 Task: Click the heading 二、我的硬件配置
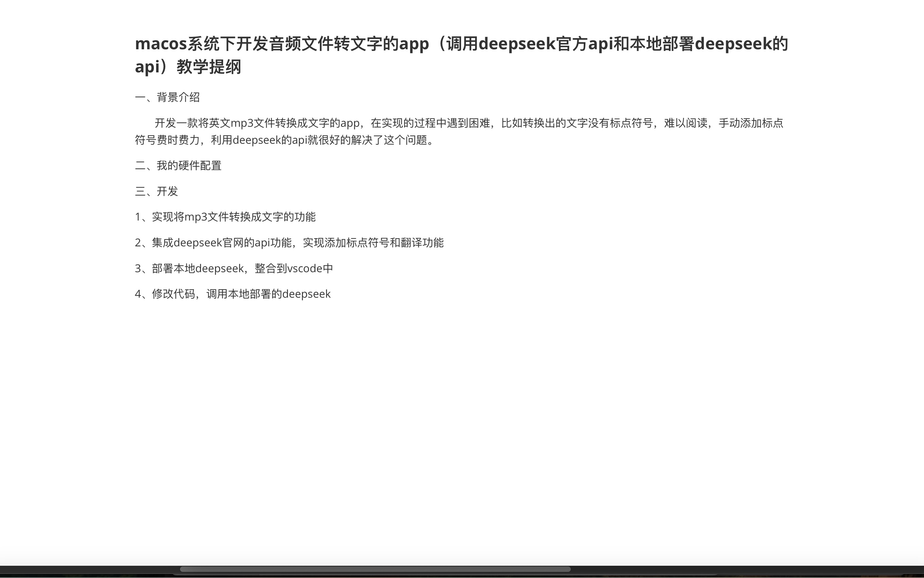pyautogui.click(x=178, y=165)
